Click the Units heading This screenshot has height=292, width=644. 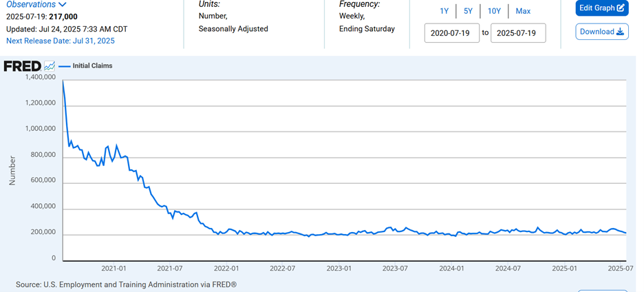tap(209, 4)
